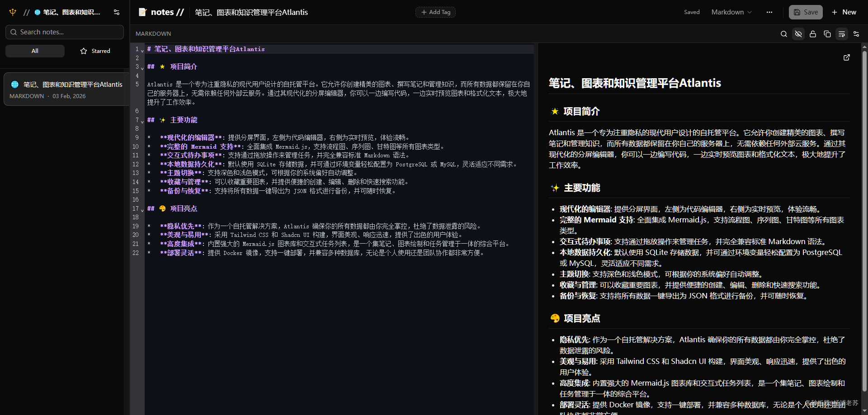Click the golden trident app logo
The width and height of the screenshot is (868, 415).
[x=13, y=12]
